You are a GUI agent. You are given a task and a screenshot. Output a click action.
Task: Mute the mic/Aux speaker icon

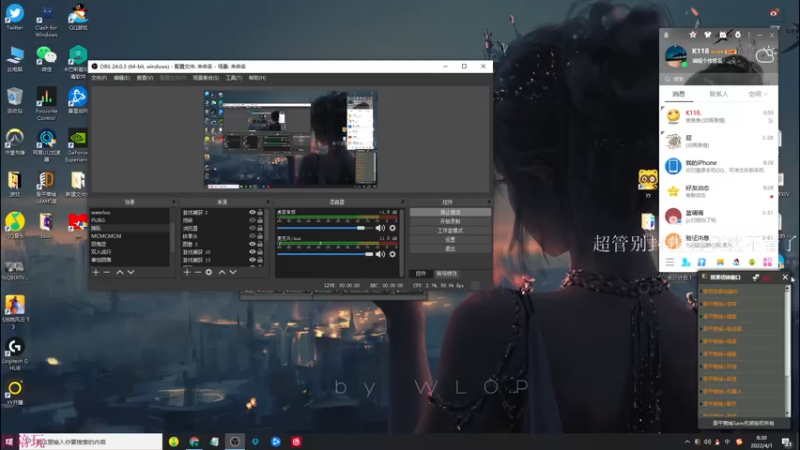coord(380,254)
